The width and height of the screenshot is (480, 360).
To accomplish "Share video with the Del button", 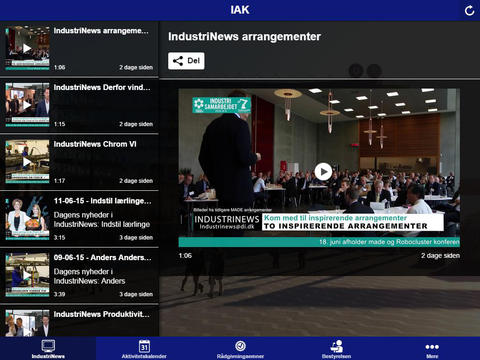I will coord(186,61).
